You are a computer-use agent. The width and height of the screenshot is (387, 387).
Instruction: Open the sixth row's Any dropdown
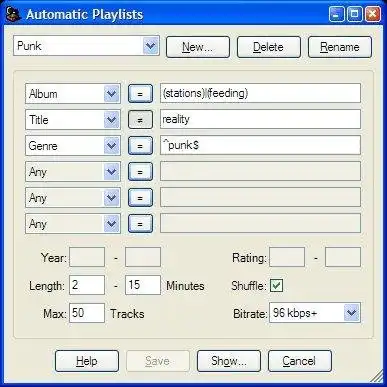[x=73, y=224]
